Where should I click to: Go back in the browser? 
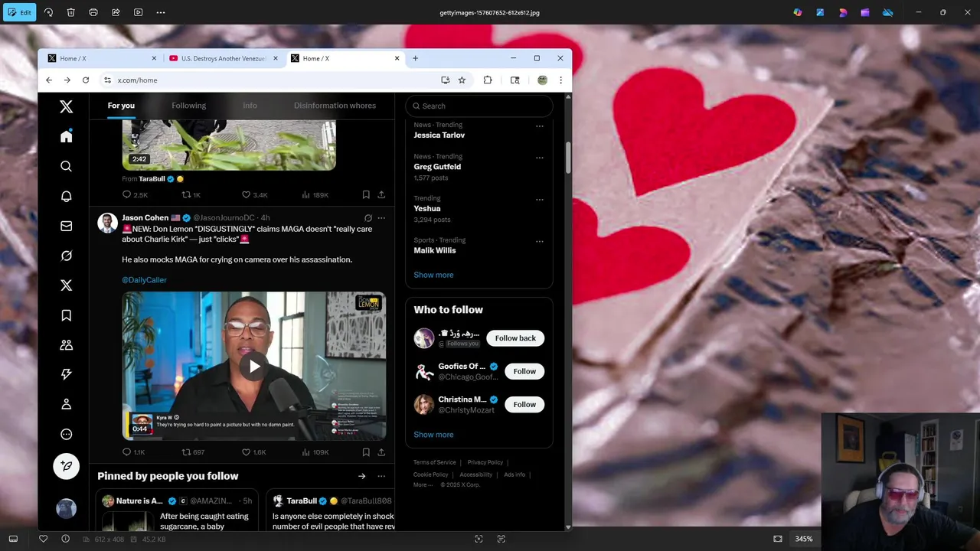click(x=49, y=80)
